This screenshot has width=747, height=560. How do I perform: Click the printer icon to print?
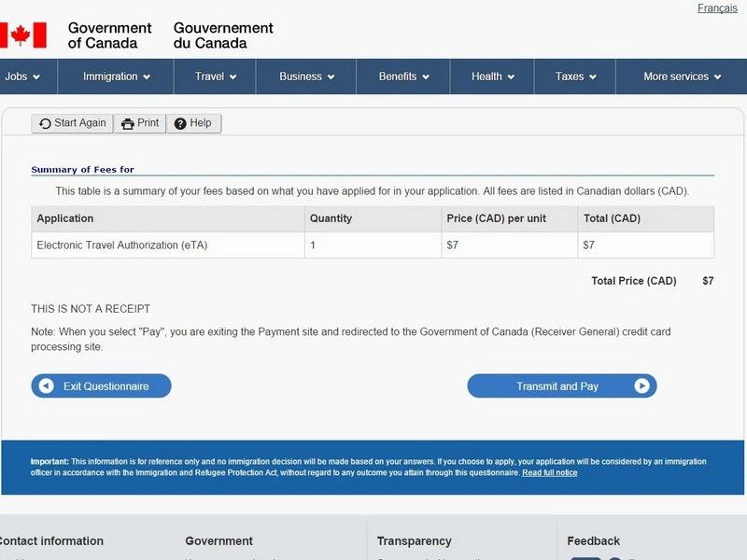128,123
